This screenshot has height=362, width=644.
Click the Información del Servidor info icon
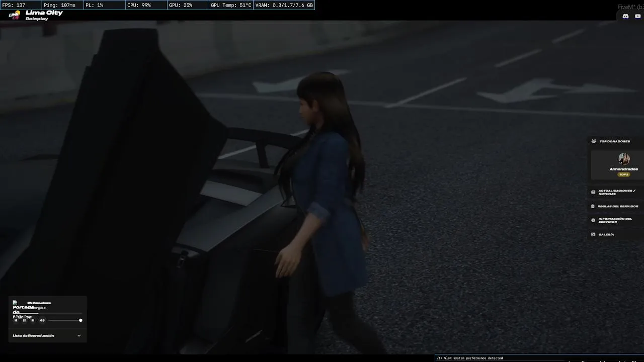point(593,220)
